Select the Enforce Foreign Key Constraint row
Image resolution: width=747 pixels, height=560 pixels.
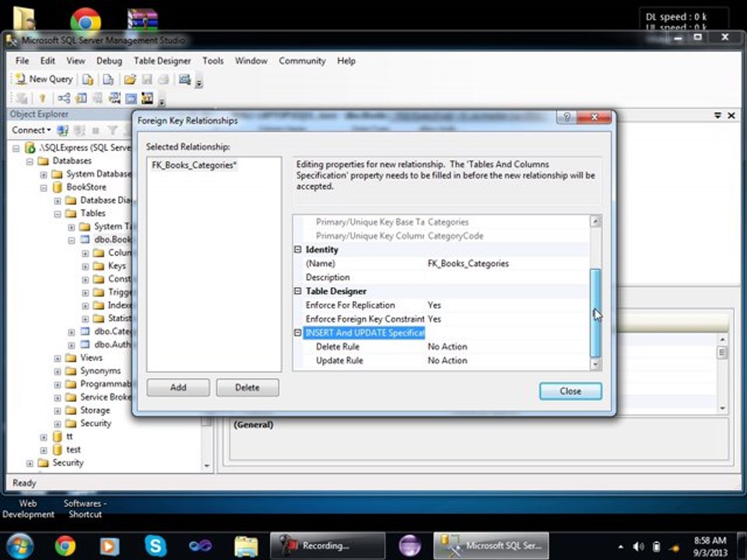pos(442,319)
